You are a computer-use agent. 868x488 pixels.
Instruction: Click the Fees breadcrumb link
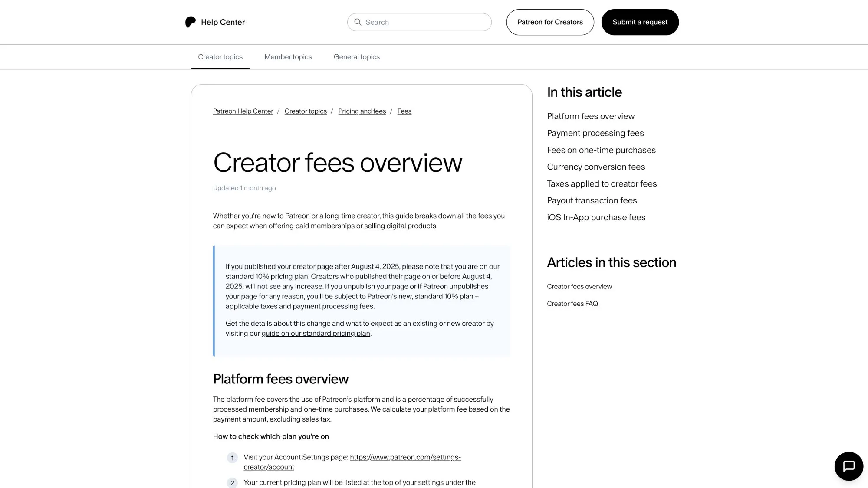pyautogui.click(x=404, y=111)
